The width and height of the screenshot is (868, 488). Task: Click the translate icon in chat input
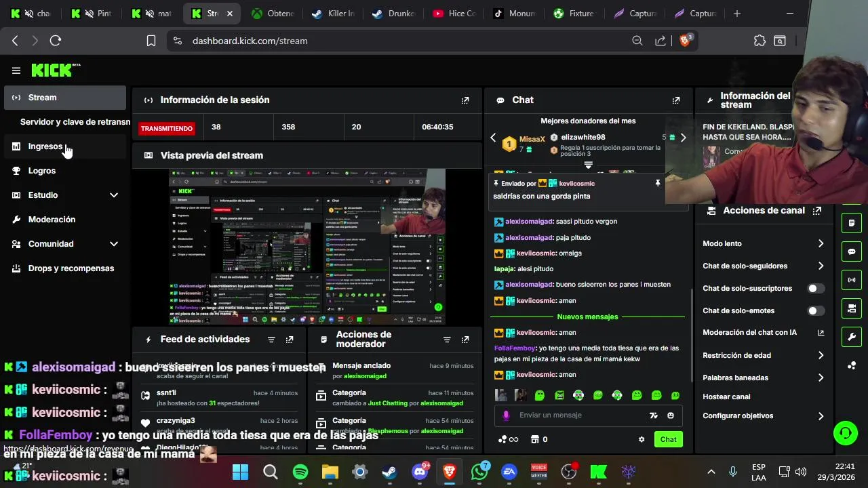653,415
